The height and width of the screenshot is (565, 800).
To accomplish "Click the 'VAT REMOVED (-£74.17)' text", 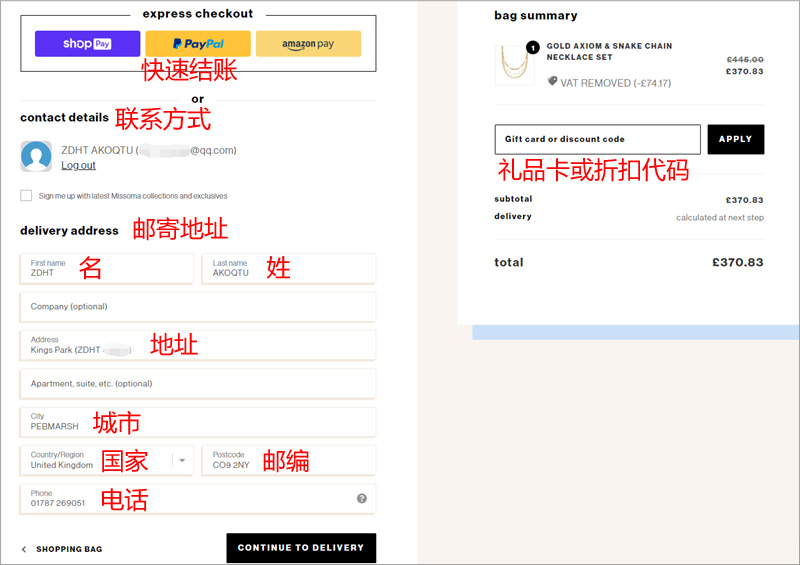I will [616, 83].
